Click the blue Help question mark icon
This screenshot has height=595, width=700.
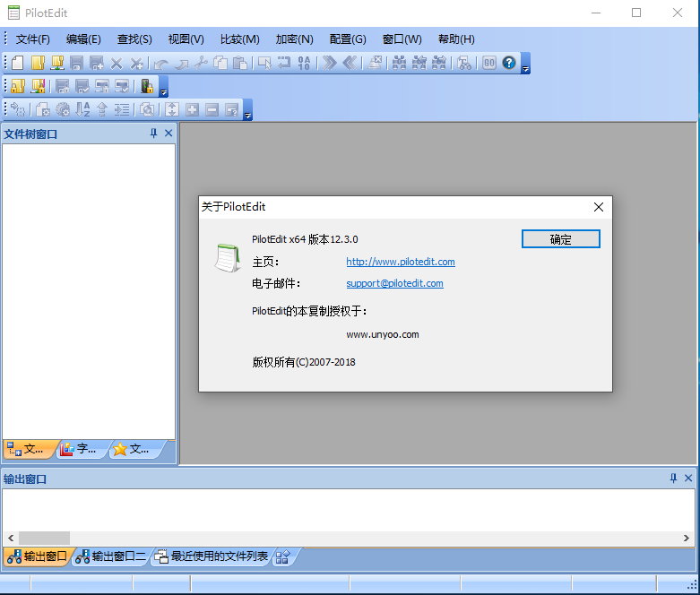click(509, 63)
